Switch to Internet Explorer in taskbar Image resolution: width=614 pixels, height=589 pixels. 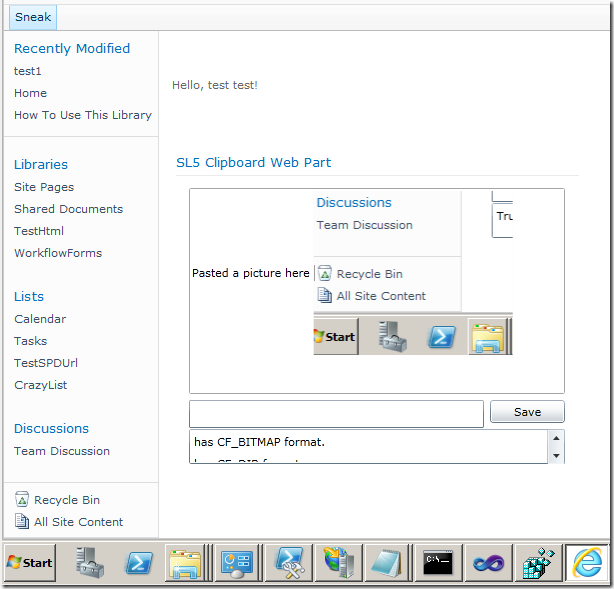pos(585,563)
